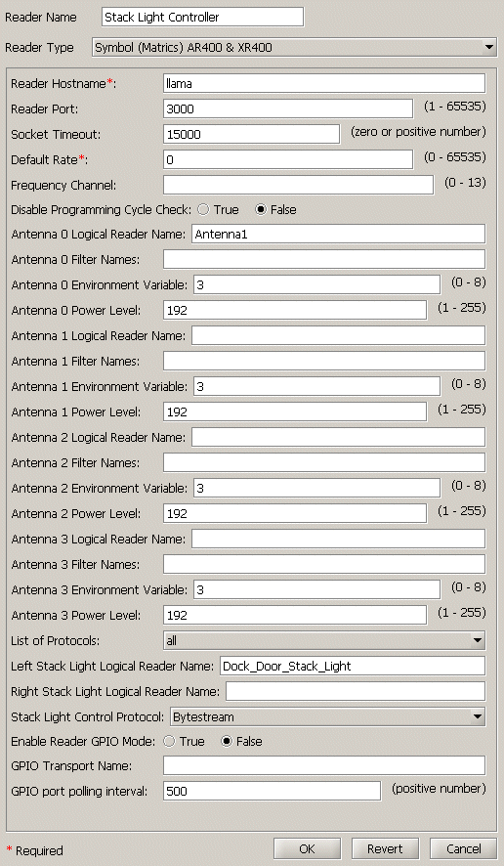This screenshot has width=504, height=866.
Task: Click the GPIO Transport Name field
Action: pos(324,766)
